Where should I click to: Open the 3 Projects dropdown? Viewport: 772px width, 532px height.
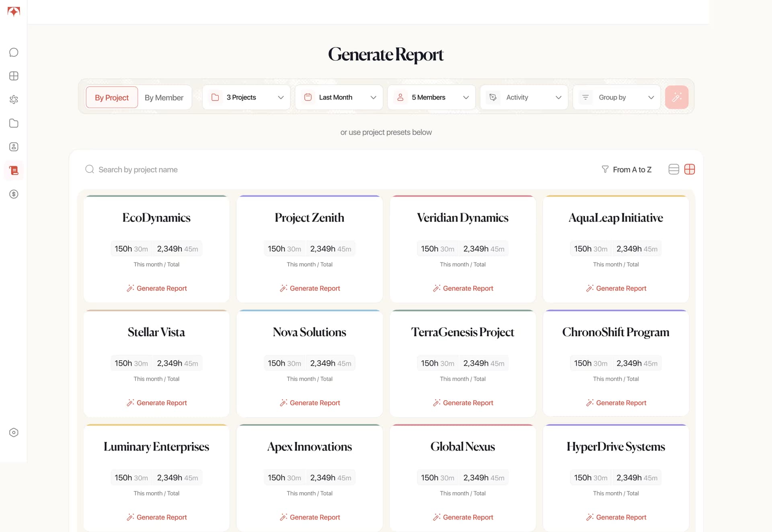pos(246,97)
